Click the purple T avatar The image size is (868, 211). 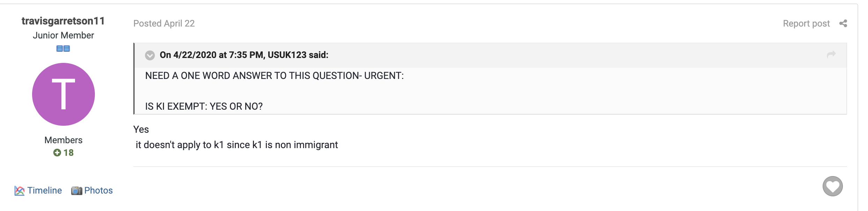point(63,94)
